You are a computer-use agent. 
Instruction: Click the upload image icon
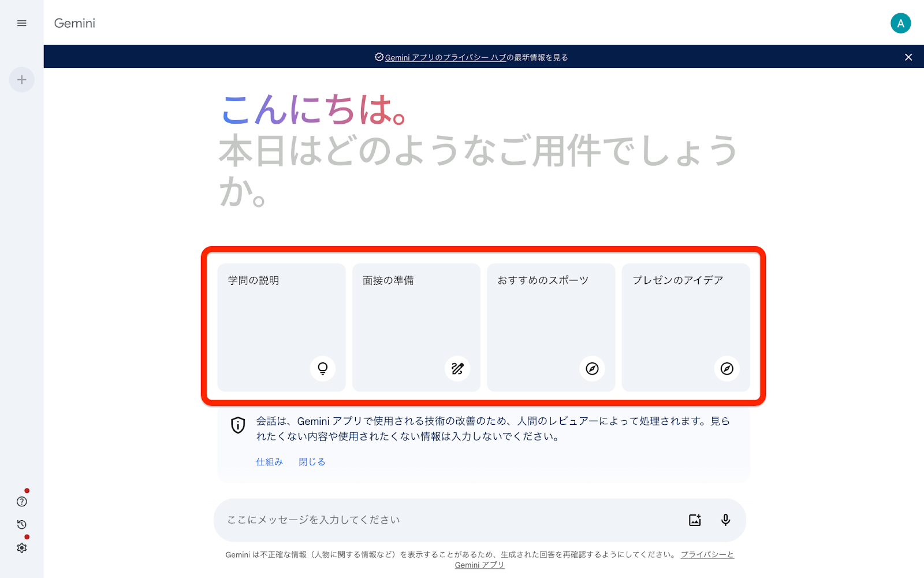pyautogui.click(x=695, y=520)
